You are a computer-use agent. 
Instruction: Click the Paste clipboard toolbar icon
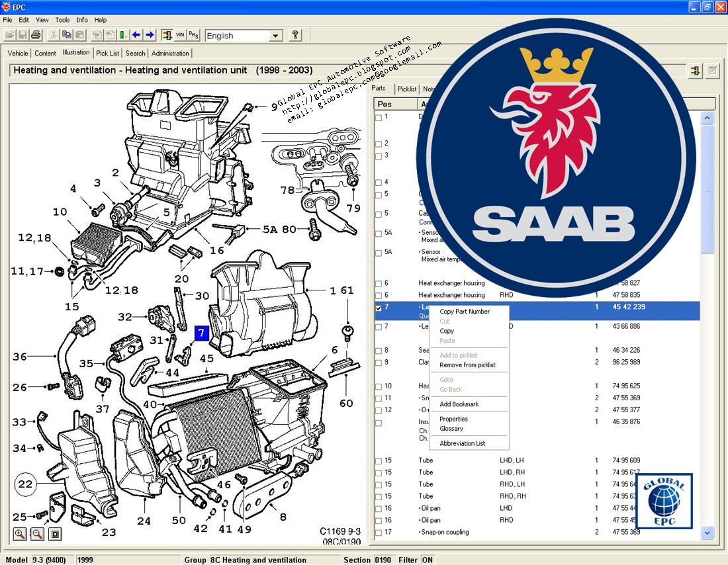80,35
